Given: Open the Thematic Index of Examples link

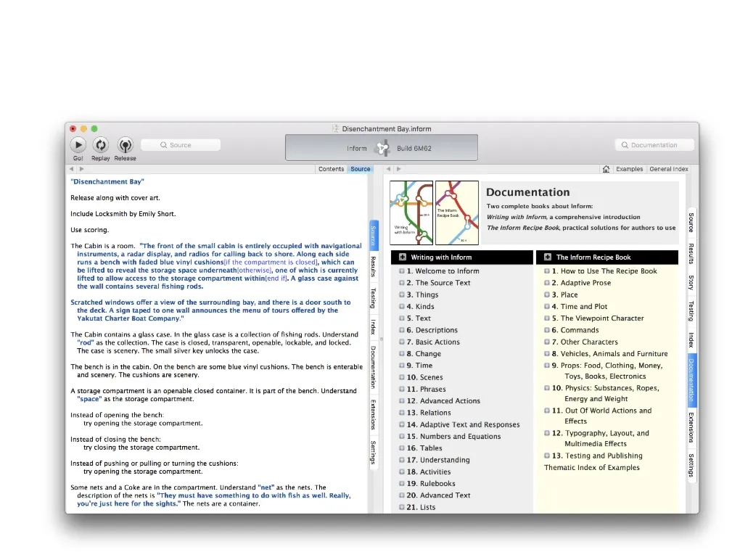Looking at the screenshot, I should (x=591, y=468).
